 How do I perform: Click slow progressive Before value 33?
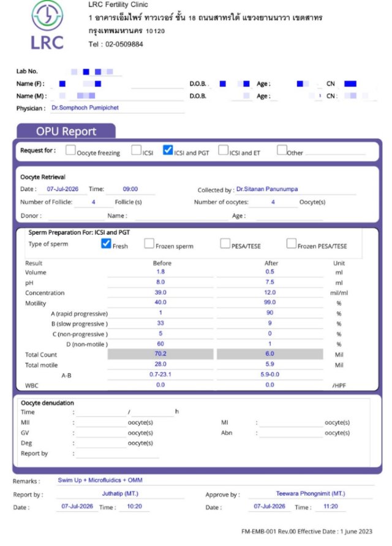(160, 323)
